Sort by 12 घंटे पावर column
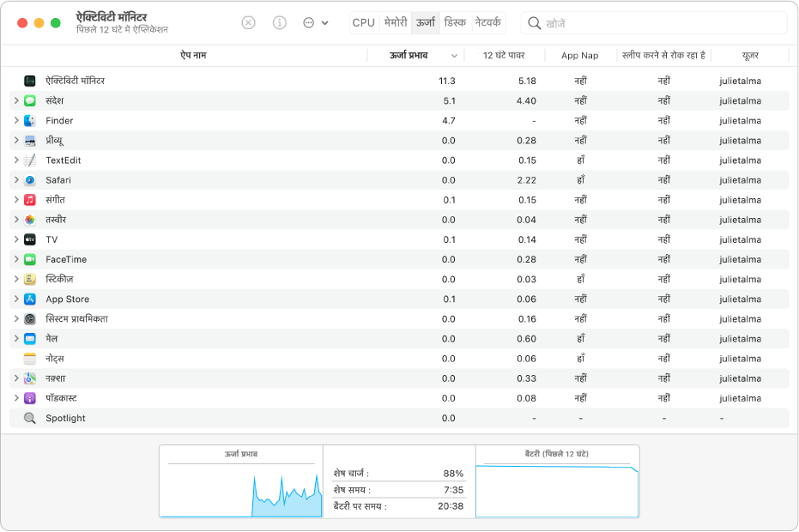The height and width of the screenshot is (532, 799). point(505,56)
